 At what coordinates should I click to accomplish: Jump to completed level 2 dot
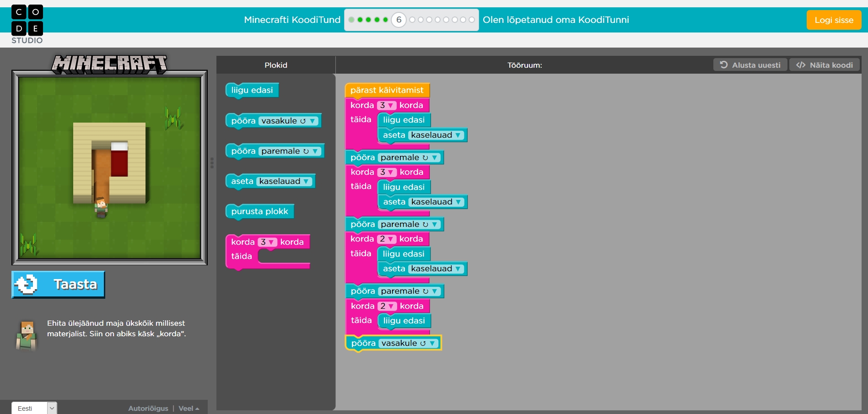click(360, 20)
